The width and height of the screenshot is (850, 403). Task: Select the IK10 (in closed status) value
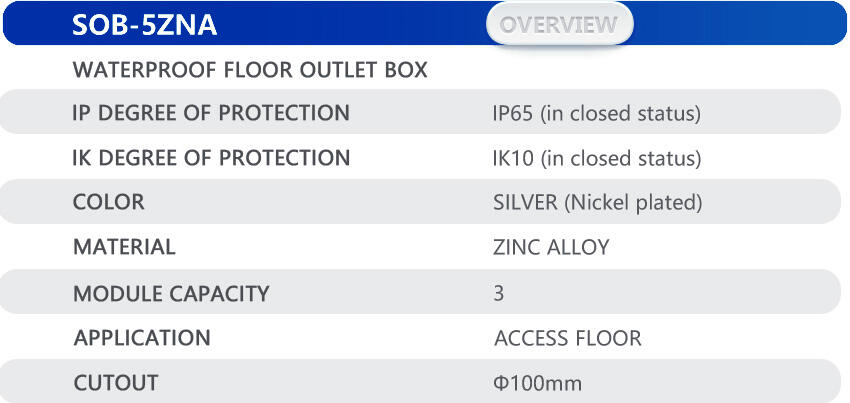[597, 159]
